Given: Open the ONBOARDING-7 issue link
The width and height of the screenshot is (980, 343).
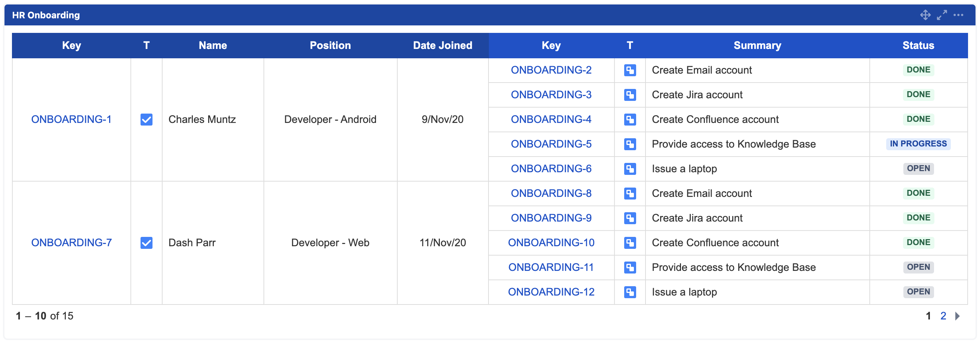Looking at the screenshot, I should click(x=71, y=242).
